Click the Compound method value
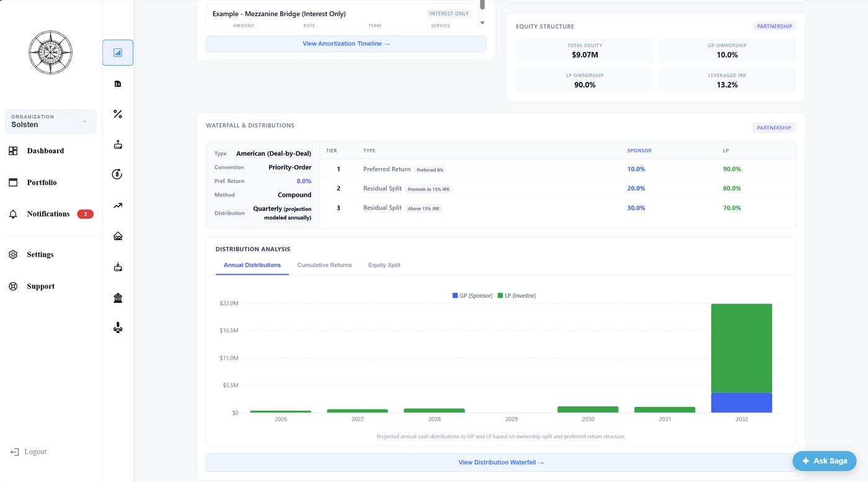Screen dimensions: 868x482 (294, 195)
